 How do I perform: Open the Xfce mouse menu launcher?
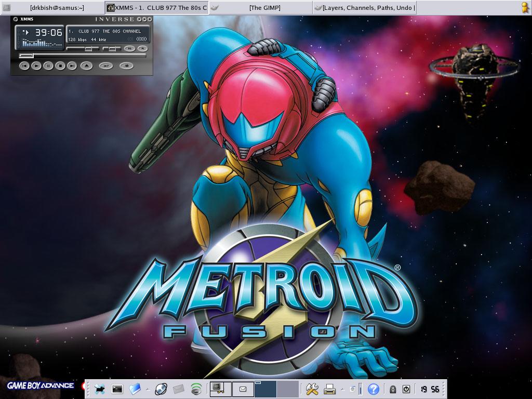coord(99,389)
